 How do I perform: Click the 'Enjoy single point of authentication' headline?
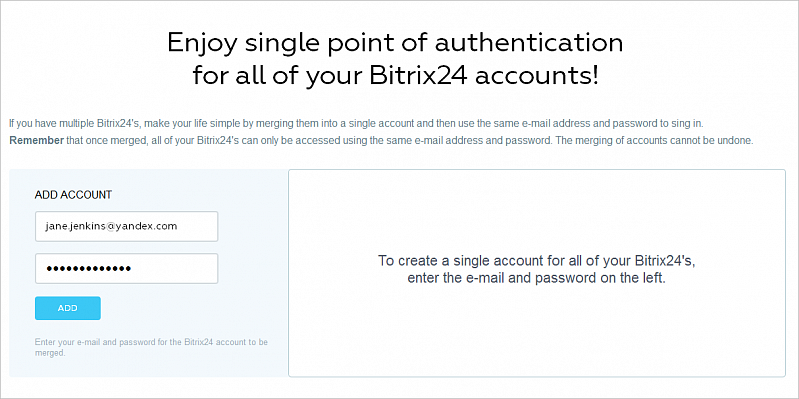pyautogui.click(x=395, y=43)
